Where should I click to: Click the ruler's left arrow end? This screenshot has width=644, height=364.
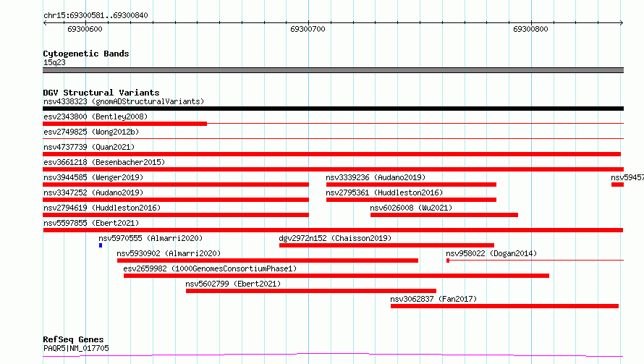pyautogui.click(x=45, y=22)
